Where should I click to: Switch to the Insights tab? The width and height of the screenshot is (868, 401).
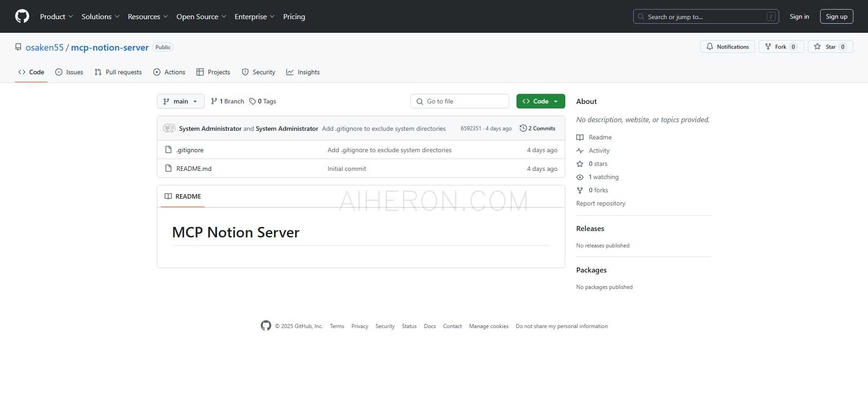tap(303, 72)
